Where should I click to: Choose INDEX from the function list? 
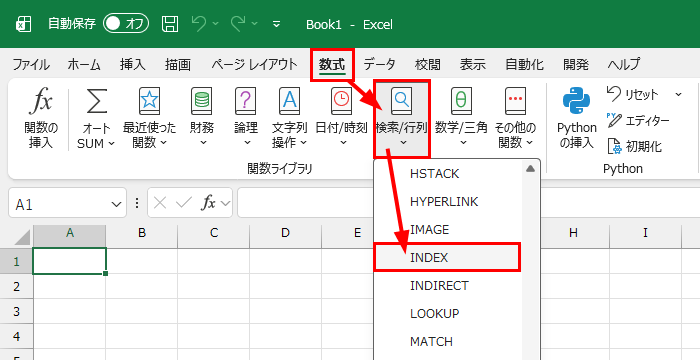click(x=446, y=258)
